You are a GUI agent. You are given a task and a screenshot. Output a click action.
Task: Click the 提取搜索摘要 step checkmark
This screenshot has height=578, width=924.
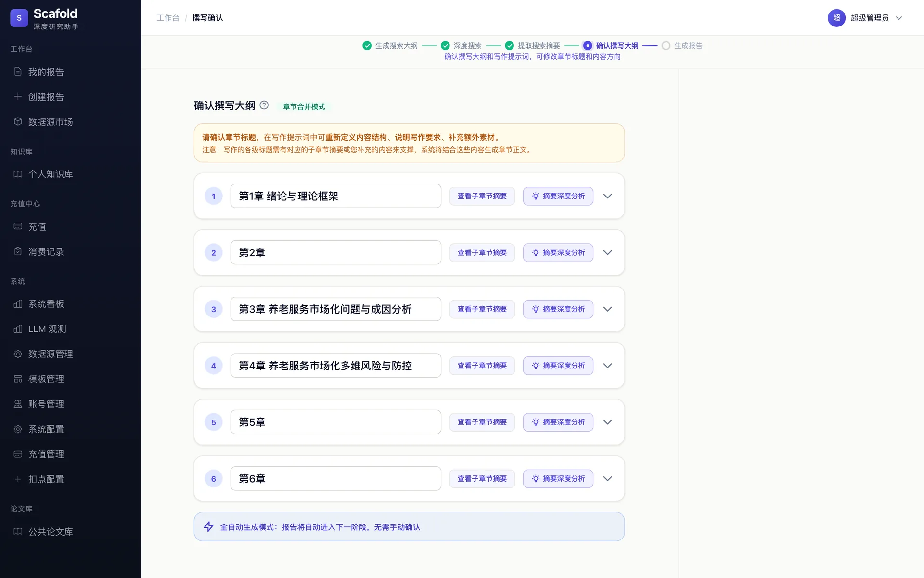click(510, 46)
